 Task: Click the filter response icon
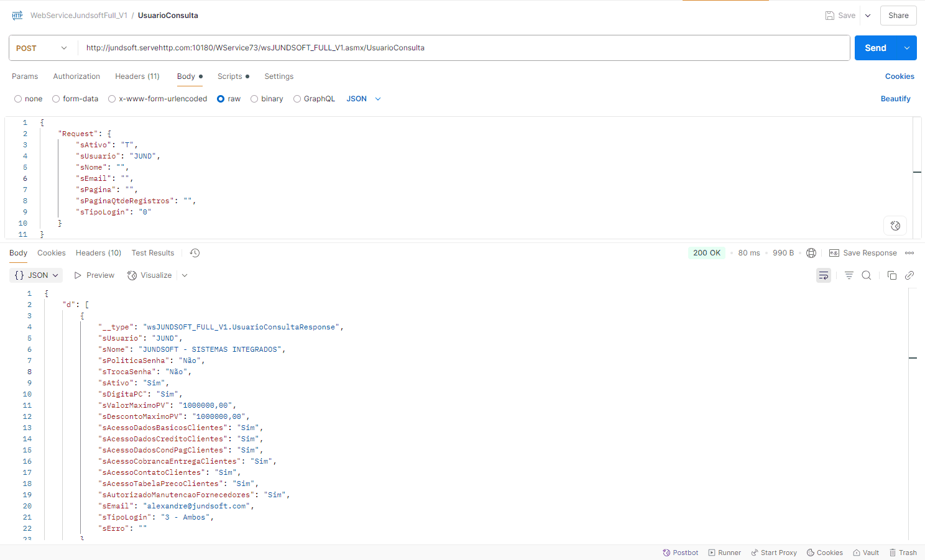click(x=849, y=275)
